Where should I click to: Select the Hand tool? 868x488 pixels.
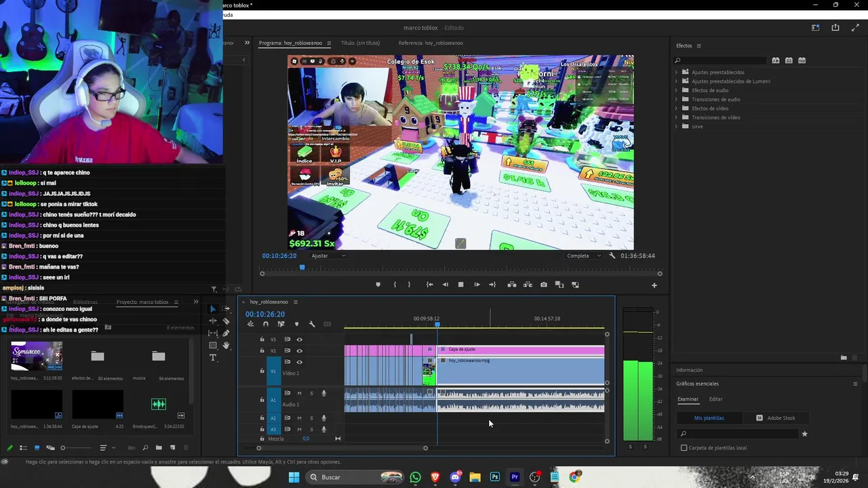[226, 345]
